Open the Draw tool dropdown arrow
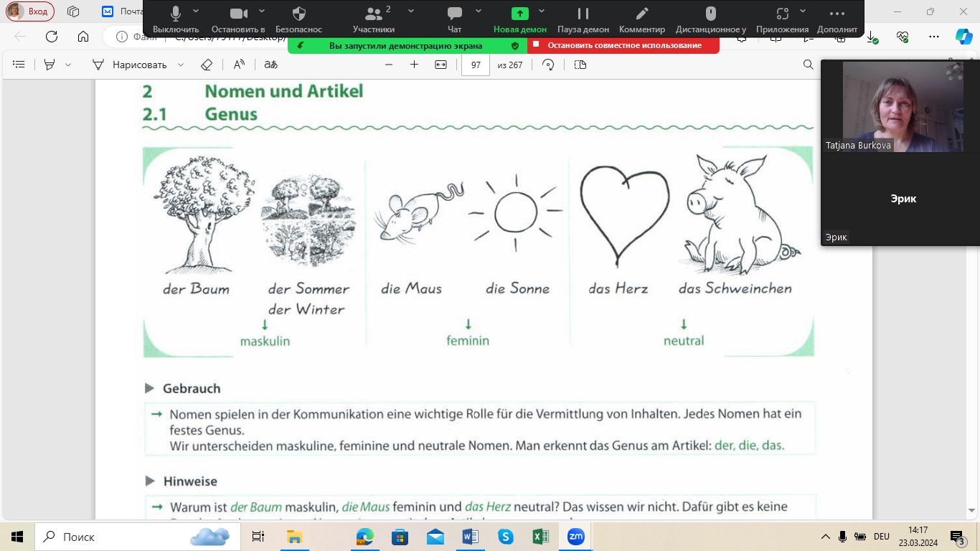This screenshot has width=980, height=551. (181, 65)
